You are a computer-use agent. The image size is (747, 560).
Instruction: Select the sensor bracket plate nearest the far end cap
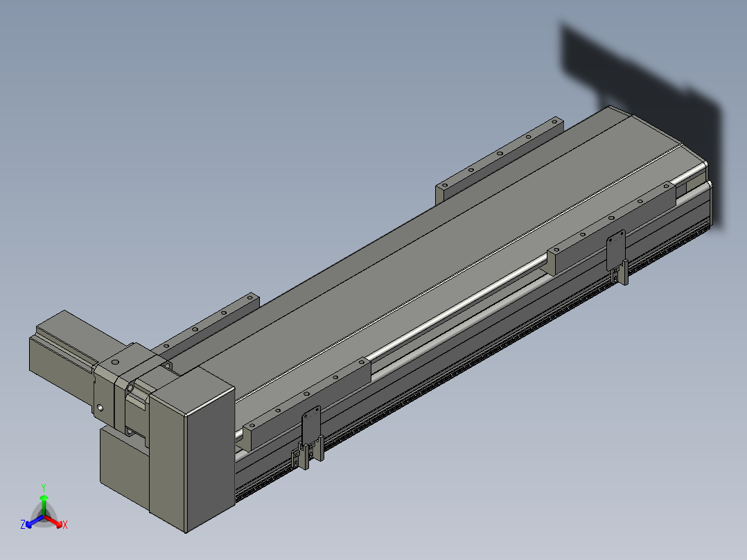point(616,251)
